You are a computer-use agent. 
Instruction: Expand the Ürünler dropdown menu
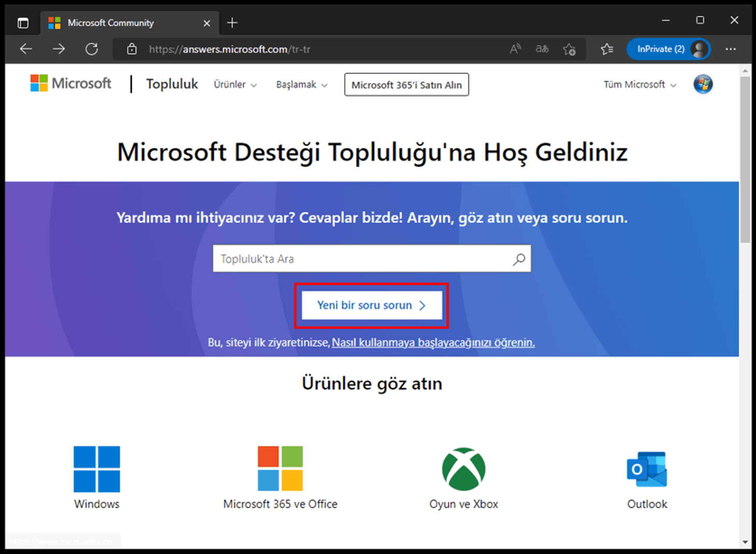235,84
